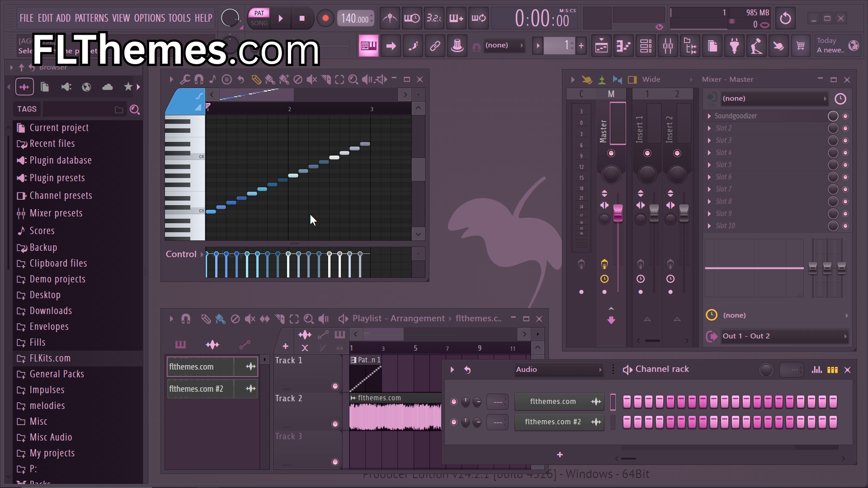Switch to PAT pattern mode
Viewport: 868px width, 488px height.
click(x=259, y=13)
